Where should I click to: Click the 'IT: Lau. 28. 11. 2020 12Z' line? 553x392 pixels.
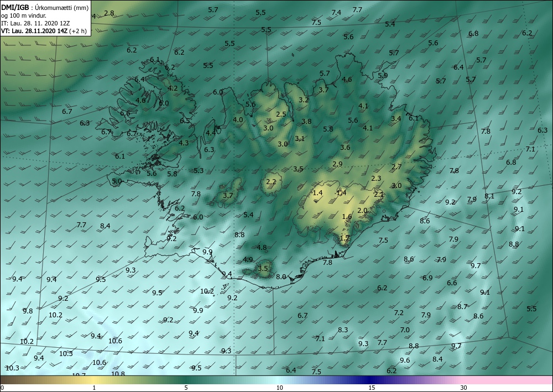(x=35, y=23)
